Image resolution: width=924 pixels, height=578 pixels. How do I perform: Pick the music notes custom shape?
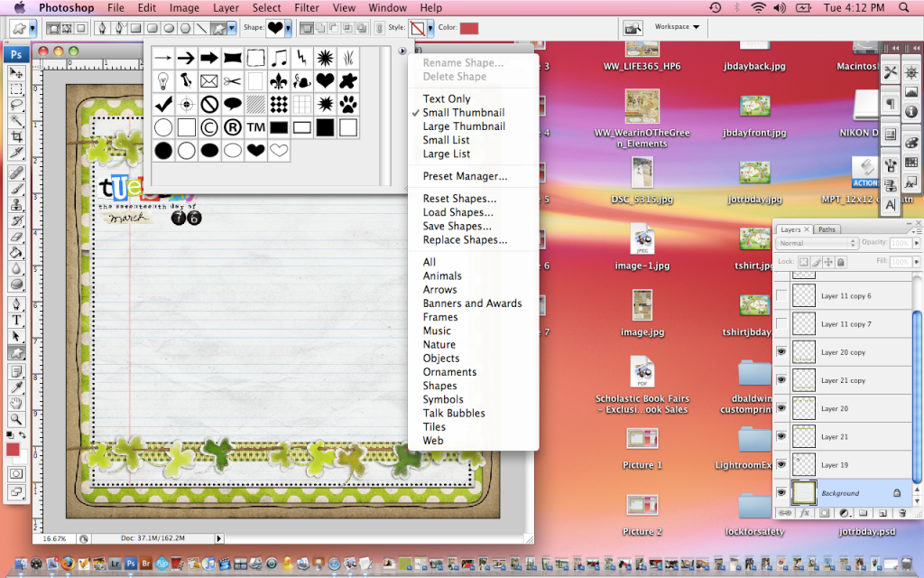point(279,58)
